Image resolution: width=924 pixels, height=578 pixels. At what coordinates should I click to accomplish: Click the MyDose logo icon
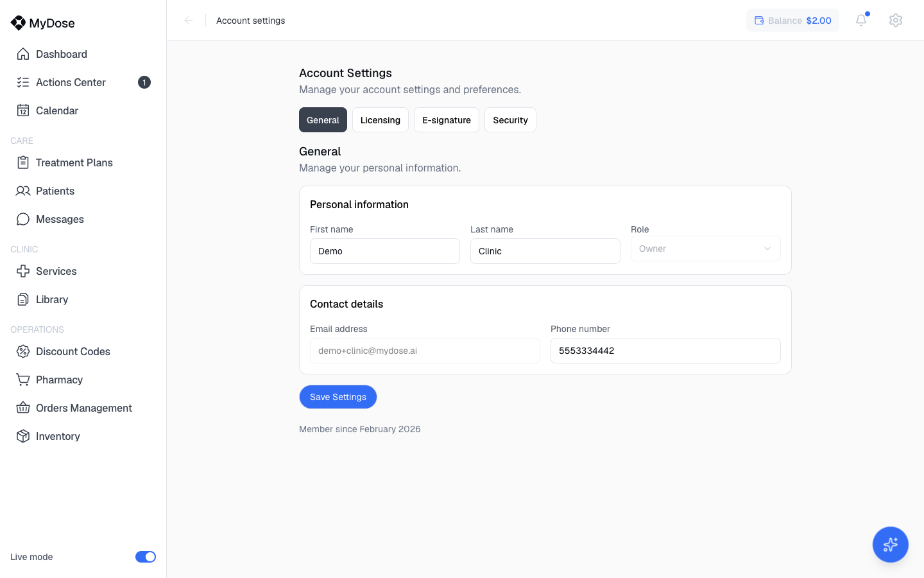pyautogui.click(x=18, y=23)
